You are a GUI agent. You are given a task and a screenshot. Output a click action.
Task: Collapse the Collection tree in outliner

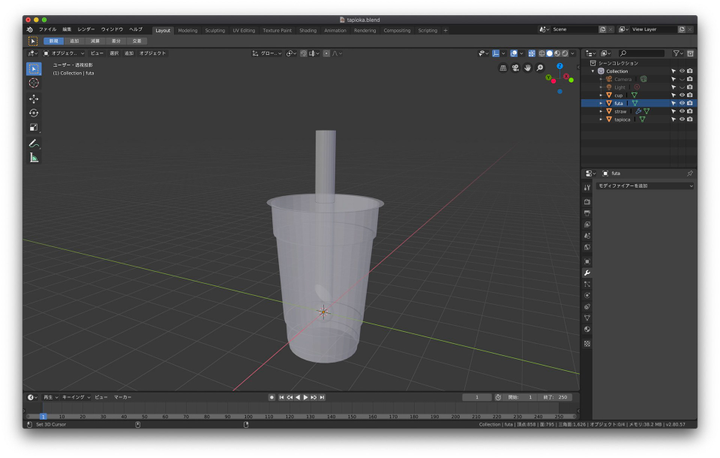coord(594,71)
